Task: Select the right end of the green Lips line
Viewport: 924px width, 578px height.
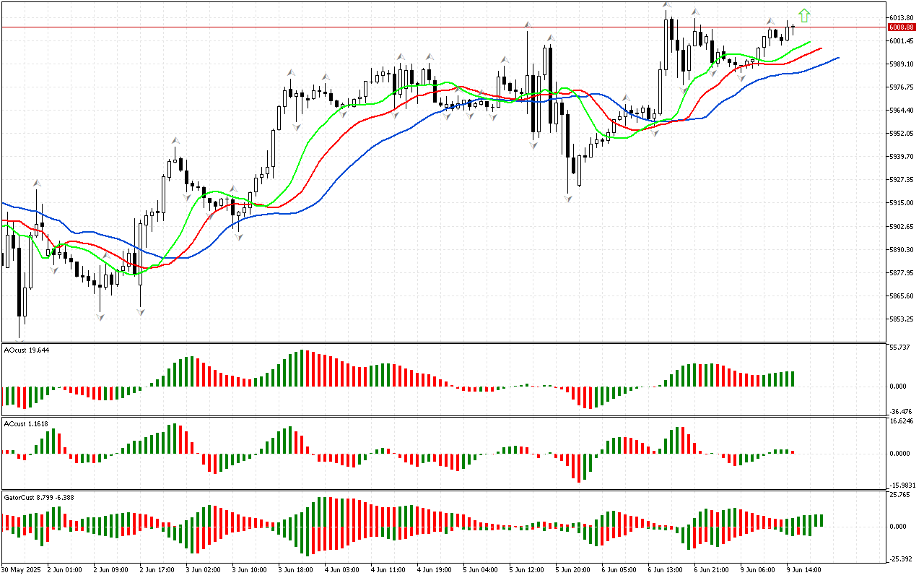Action: point(809,42)
